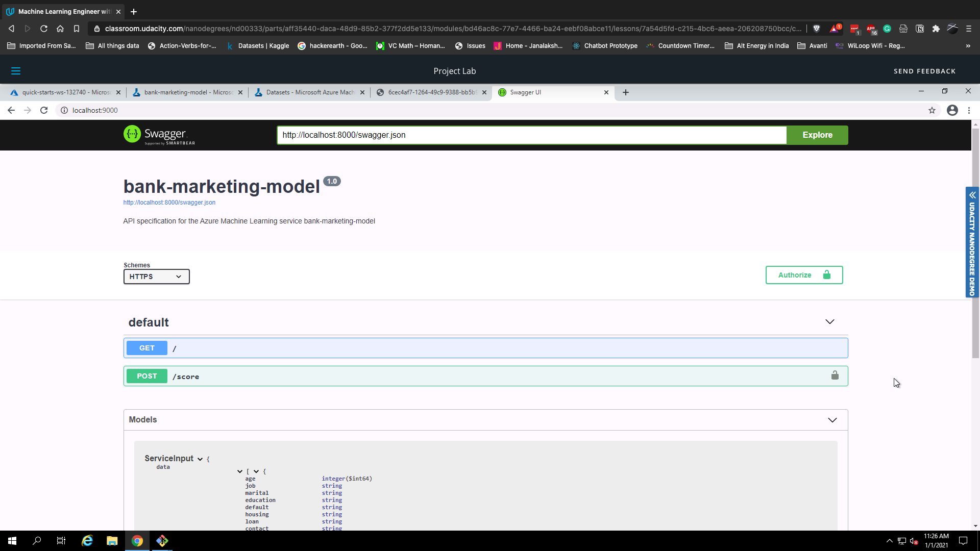Expand the GET / endpoint row
Viewport: 980px width, 551px height.
click(485, 348)
